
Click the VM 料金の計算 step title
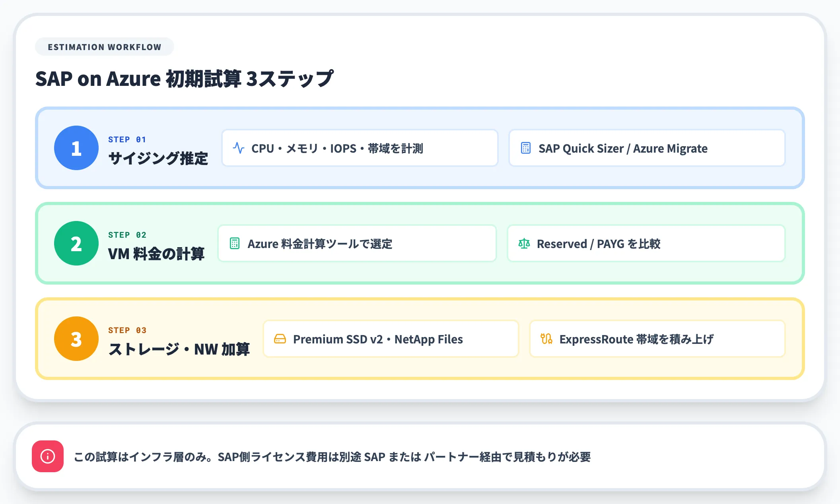[156, 254]
